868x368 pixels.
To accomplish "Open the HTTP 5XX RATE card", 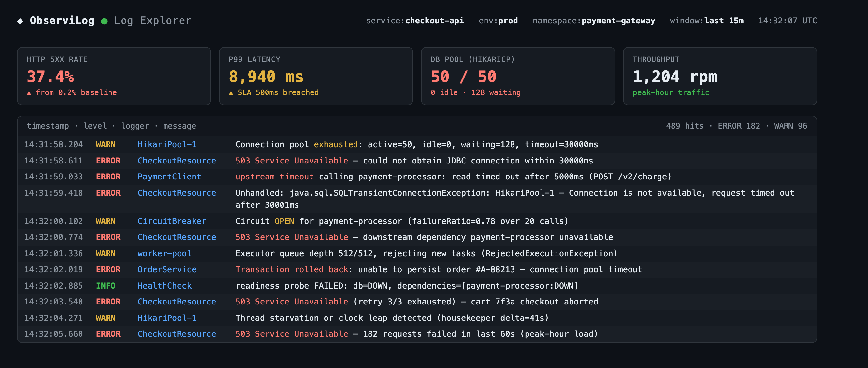I will coord(114,76).
